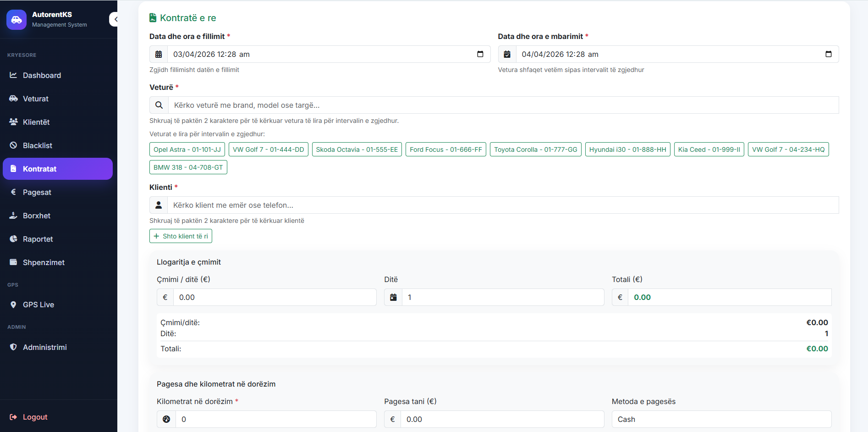Image resolution: width=868 pixels, height=432 pixels.
Task: Collapse the sidebar with the chevron button
Action: [114, 19]
